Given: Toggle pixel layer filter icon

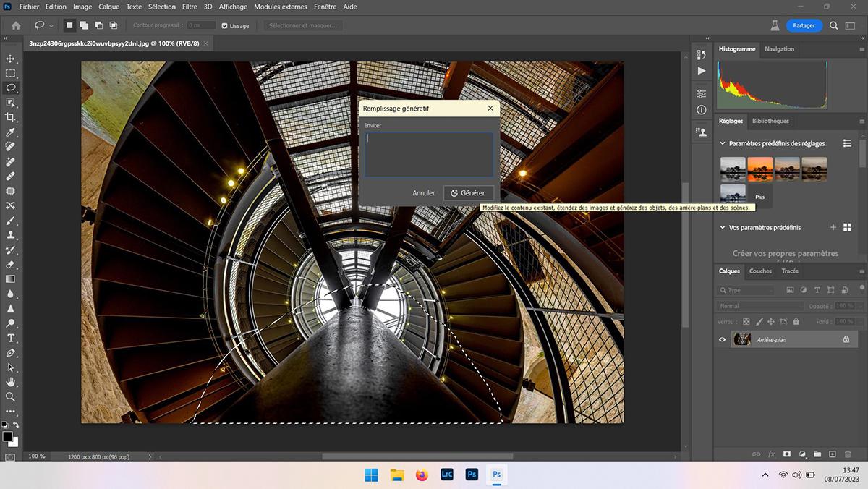Looking at the screenshot, I should tap(790, 290).
